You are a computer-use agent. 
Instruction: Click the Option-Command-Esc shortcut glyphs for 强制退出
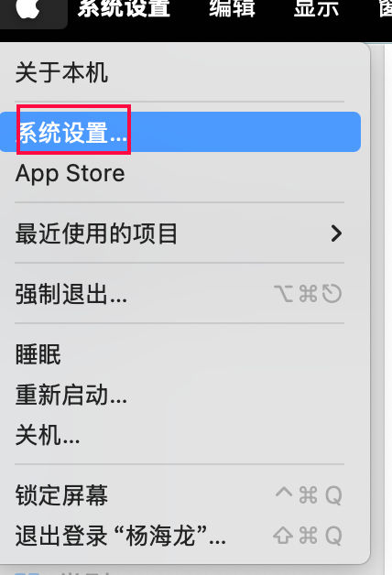pyautogui.click(x=308, y=294)
